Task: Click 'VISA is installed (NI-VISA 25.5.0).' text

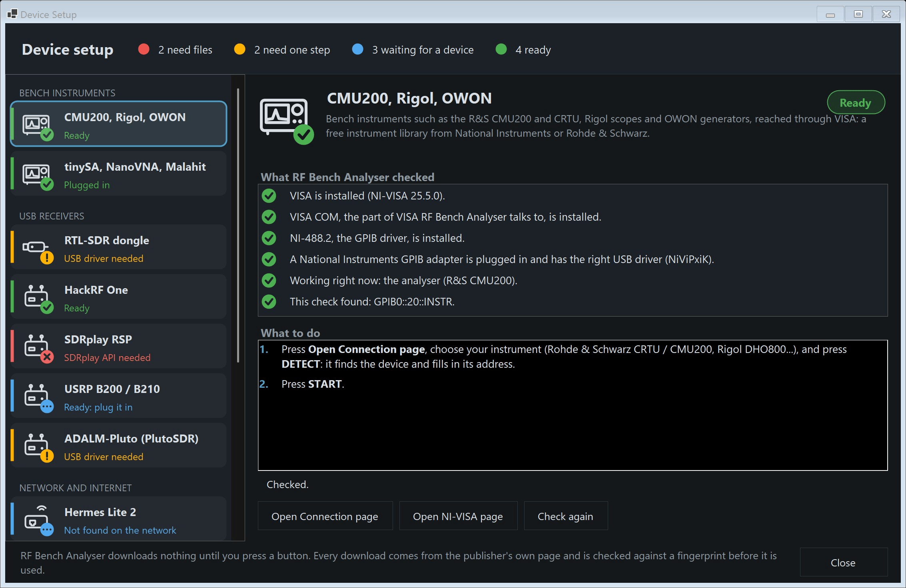Action: [x=367, y=196]
